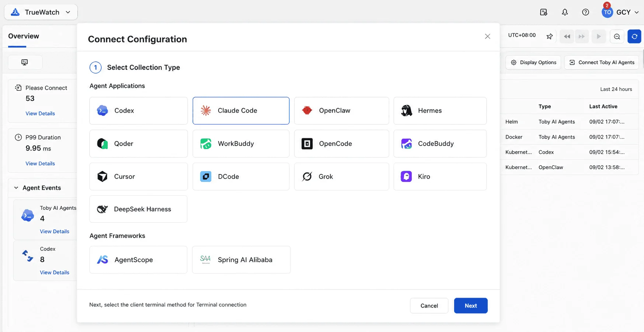The width and height of the screenshot is (644, 332).
Task: Click the Last Active column header
Action: tap(603, 107)
